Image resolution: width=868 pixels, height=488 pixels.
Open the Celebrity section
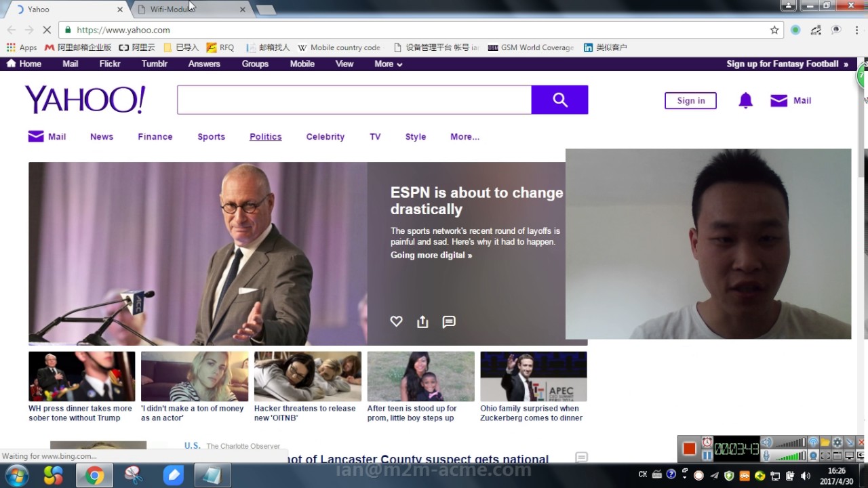point(325,136)
